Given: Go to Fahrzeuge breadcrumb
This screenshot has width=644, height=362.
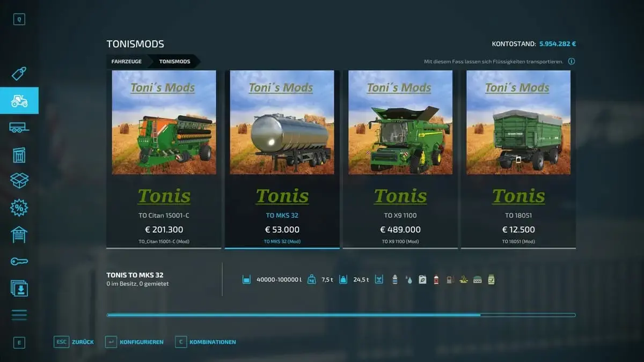Looking at the screenshot, I should [x=127, y=62].
